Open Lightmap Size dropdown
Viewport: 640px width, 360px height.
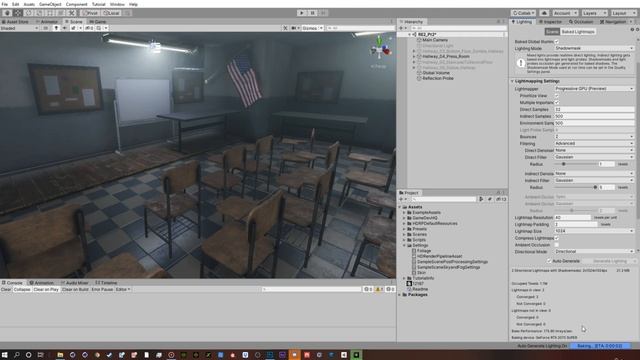[594, 231]
